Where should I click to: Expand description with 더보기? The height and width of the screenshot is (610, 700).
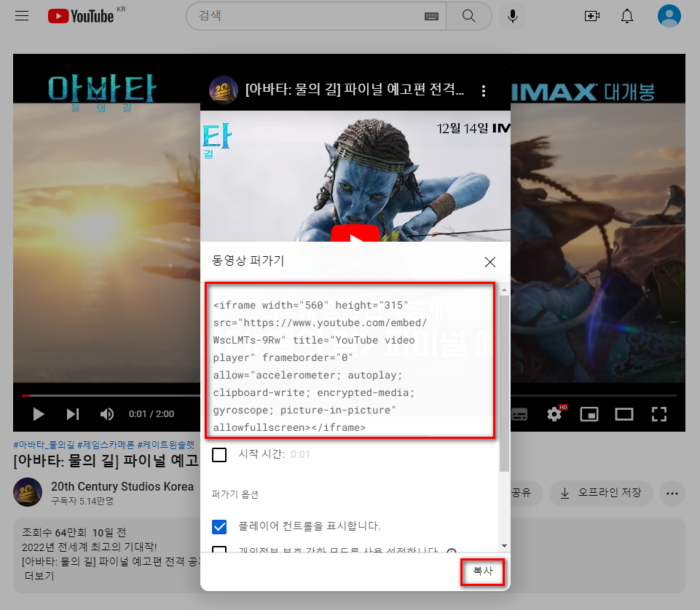coord(39,576)
